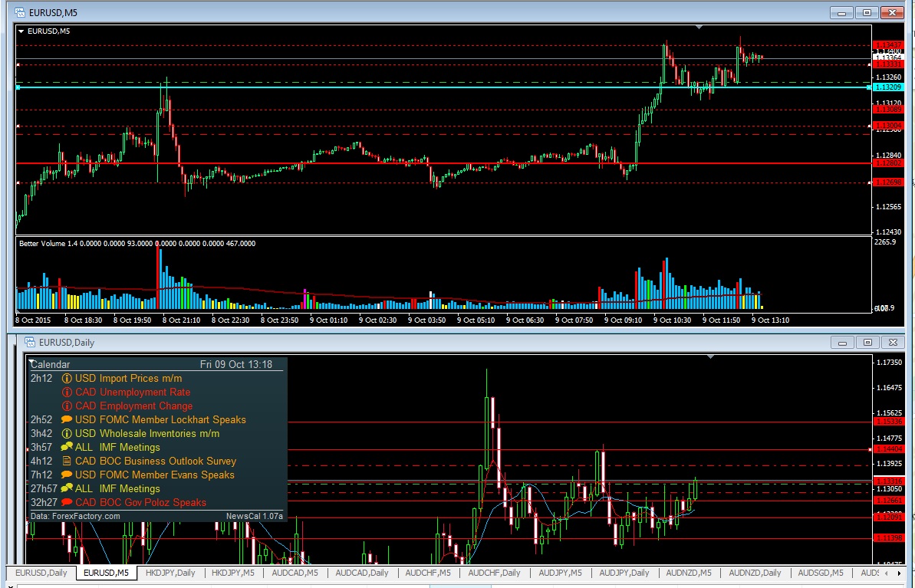Switch to the AUDCAD,Daily tab
This screenshot has height=588, width=915.
coord(362,573)
